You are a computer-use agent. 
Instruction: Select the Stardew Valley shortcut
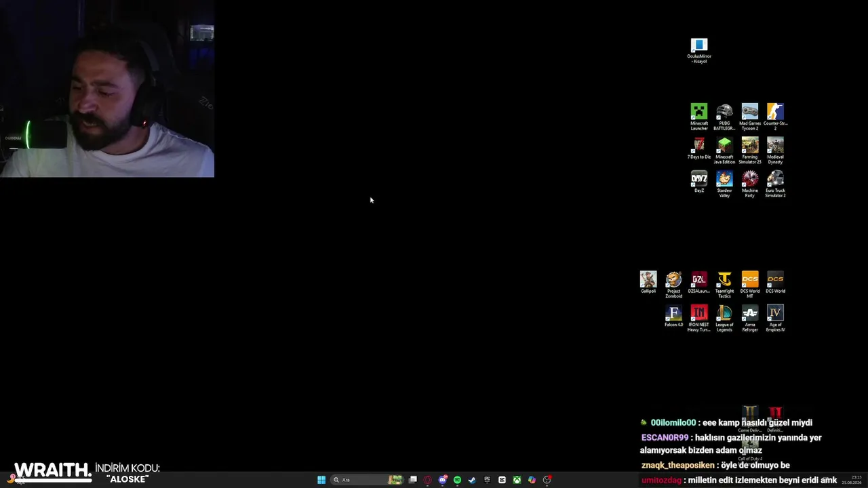tap(724, 184)
